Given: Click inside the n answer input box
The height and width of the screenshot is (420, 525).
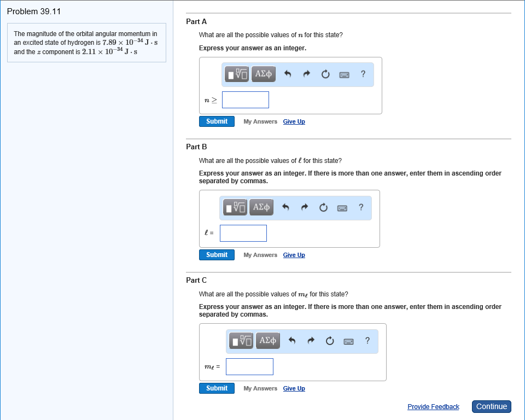Looking at the screenshot, I should [x=246, y=100].
